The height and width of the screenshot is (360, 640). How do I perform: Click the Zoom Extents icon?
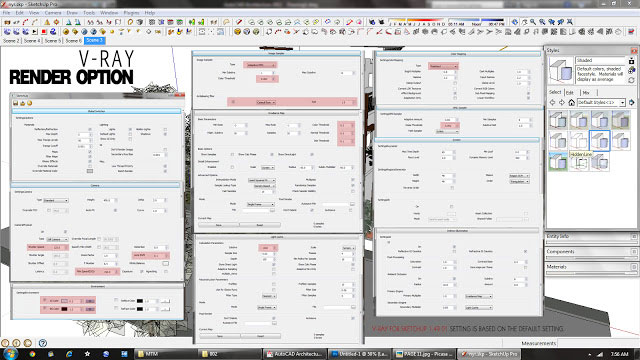570,22
